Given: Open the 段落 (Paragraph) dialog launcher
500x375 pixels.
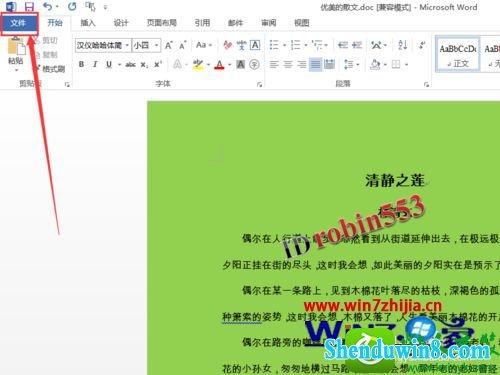Looking at the screenshot, I should [x=426, y=85].
